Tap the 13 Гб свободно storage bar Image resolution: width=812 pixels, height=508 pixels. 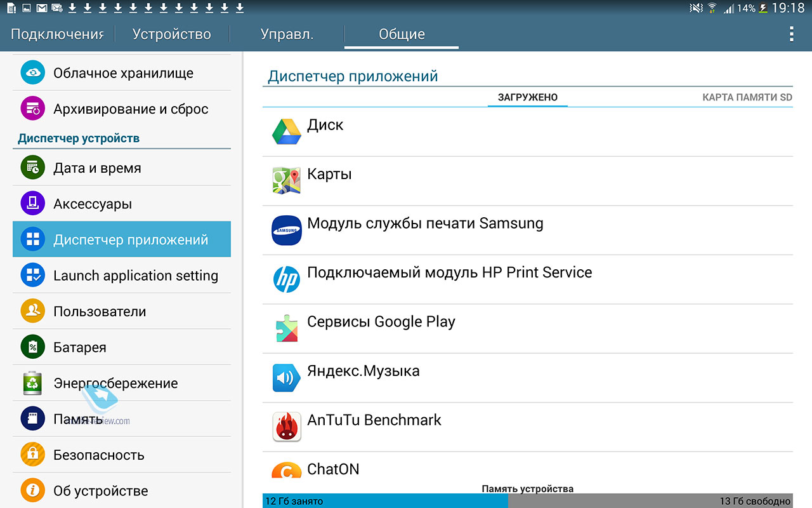[650, 501]
